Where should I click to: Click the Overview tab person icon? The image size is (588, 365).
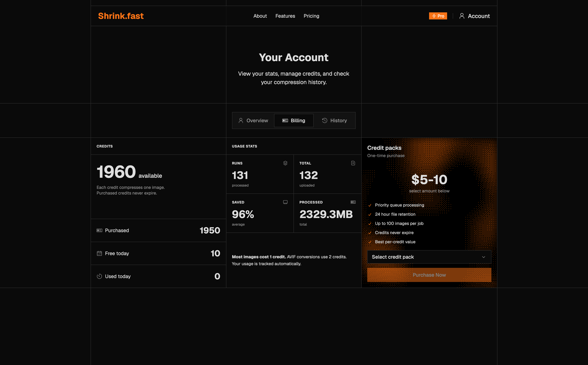click(x=240, y=120)
